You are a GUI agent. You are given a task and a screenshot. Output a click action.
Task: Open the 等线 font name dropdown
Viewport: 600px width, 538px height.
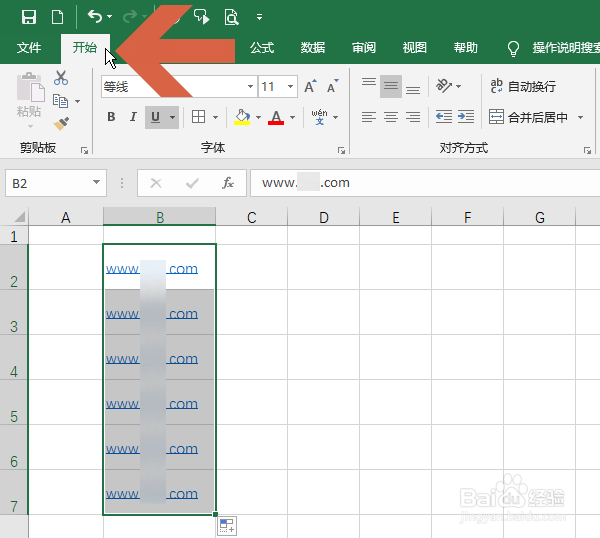coord(250,86)
